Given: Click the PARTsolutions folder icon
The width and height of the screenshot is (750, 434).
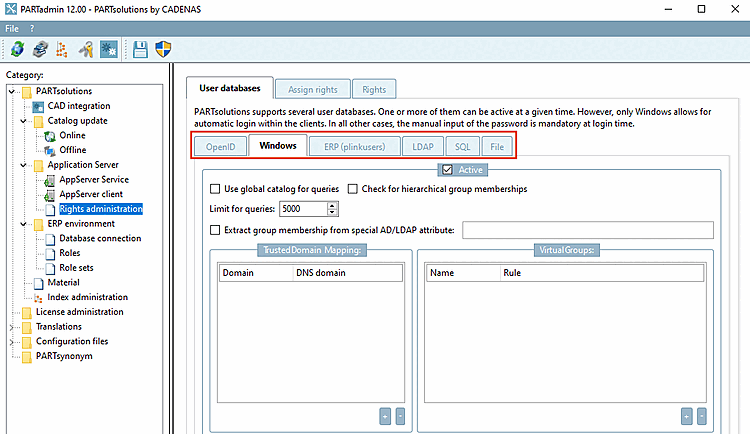Looking at the screenshot, I should pos(27,91).
